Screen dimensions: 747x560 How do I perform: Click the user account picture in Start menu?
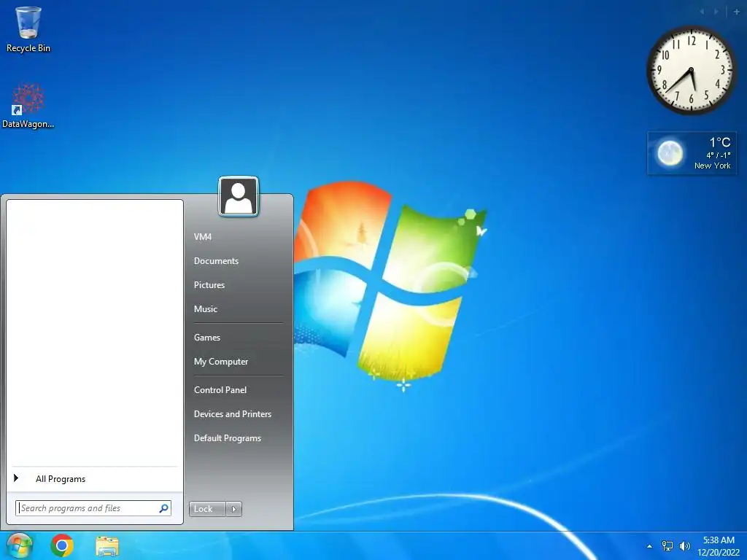239,196
